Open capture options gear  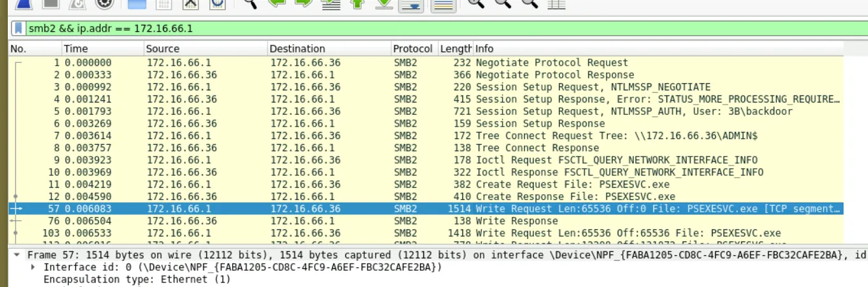pos(104,3)
